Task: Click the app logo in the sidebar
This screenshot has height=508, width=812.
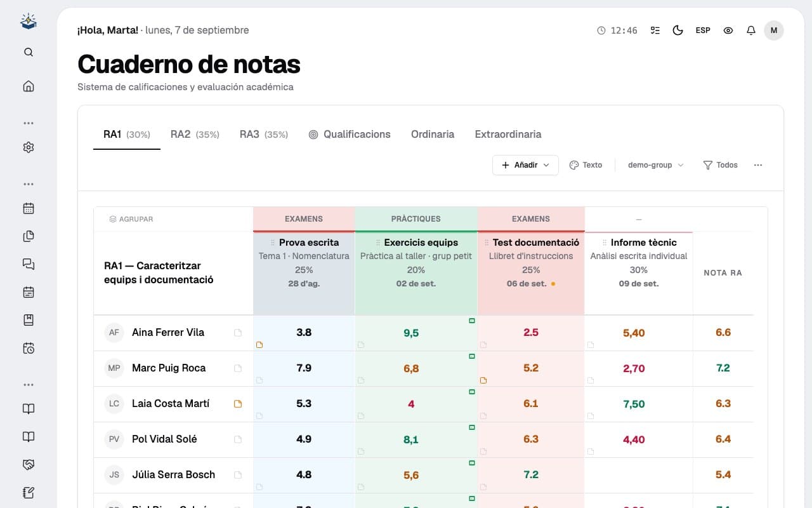Action: tap(29, 22)
